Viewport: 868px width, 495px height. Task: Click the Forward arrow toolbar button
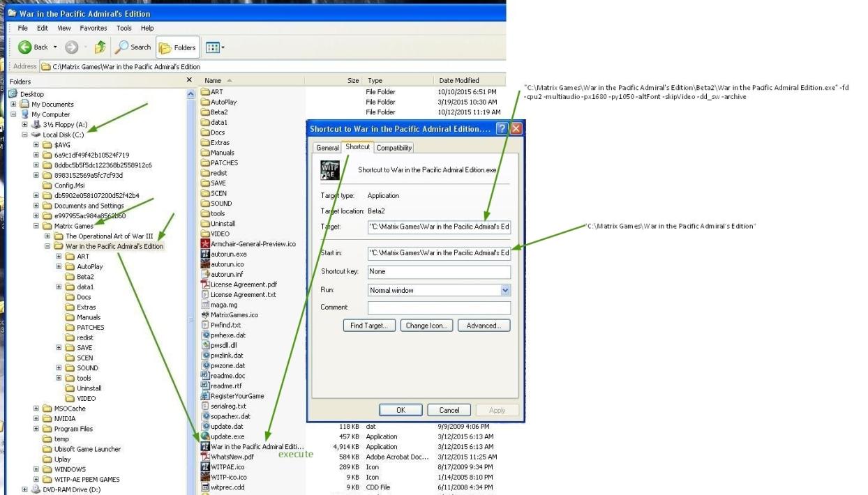tap(70, 47)
